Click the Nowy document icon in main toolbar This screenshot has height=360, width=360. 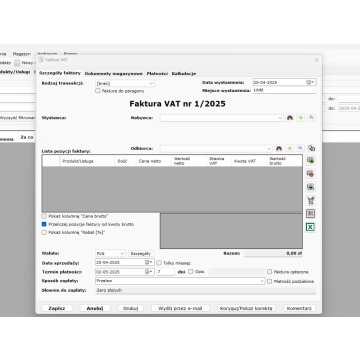(17, 63)
